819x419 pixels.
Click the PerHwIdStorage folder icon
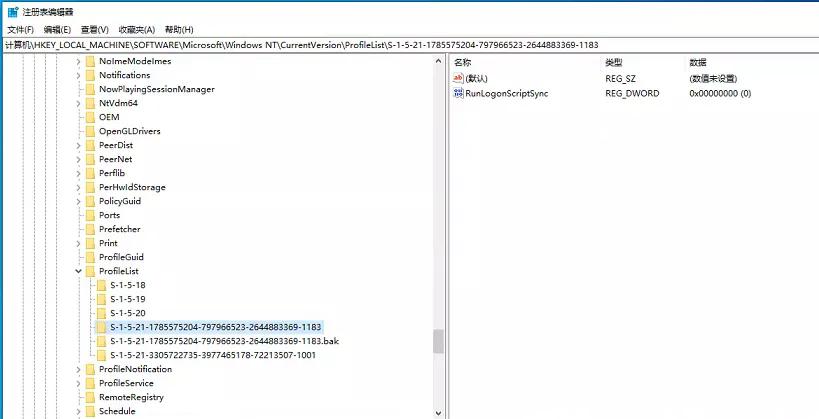tap(90, 187)
